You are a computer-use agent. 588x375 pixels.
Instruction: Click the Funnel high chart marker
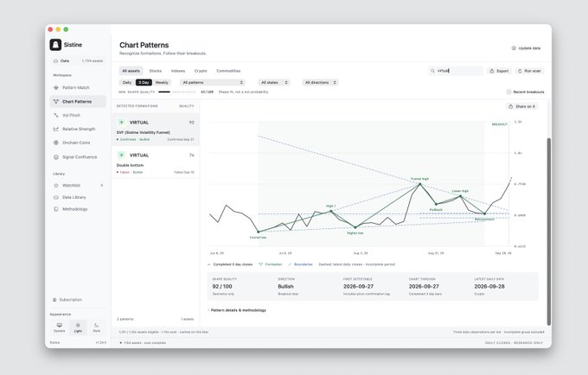[419, 184]
